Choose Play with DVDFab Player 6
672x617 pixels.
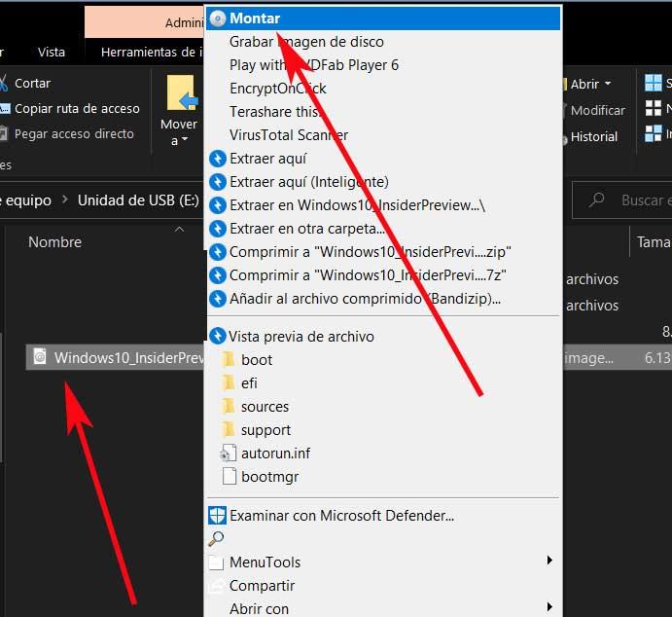383,65
